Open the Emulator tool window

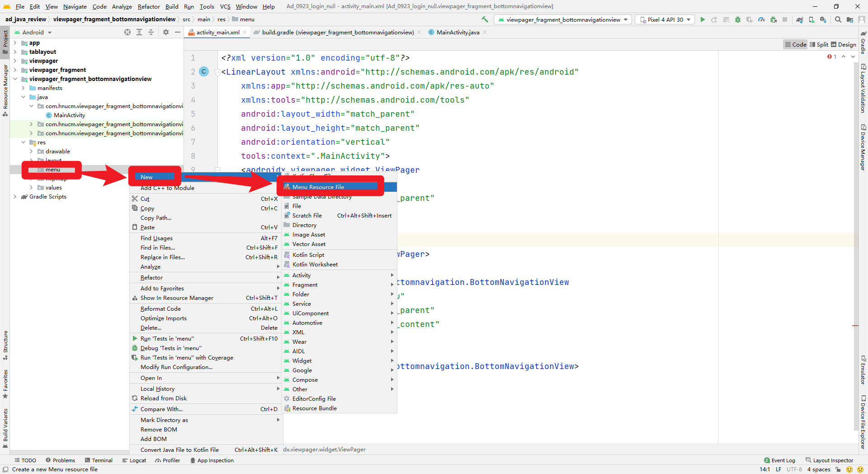click(x=863, y=370)
